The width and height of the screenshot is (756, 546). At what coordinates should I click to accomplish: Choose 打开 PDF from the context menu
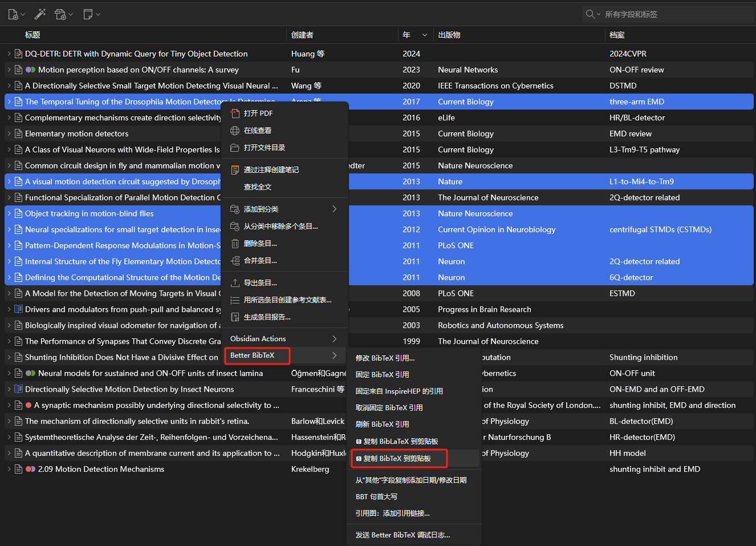pos(258,114)
